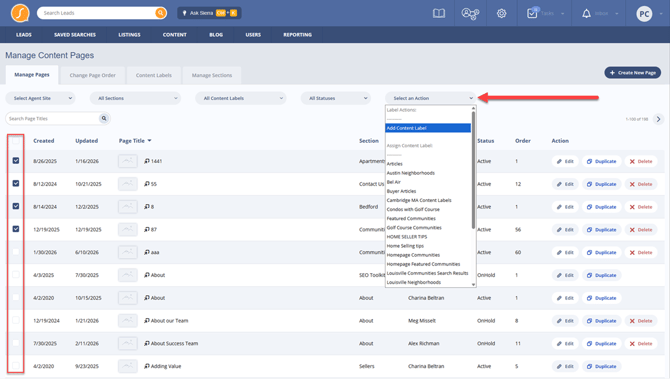670x379 pixels.
Task: Open the Inbox bell icon
Action: tap(586, 13)
